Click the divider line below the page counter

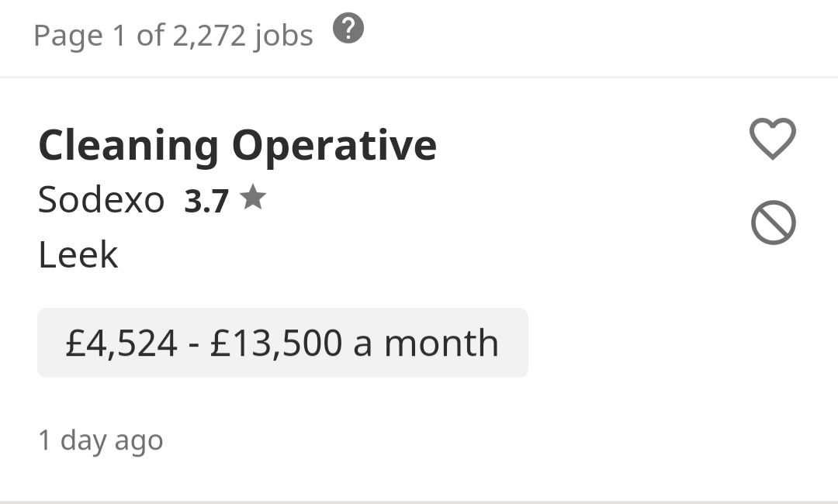(x=419, y=77)
